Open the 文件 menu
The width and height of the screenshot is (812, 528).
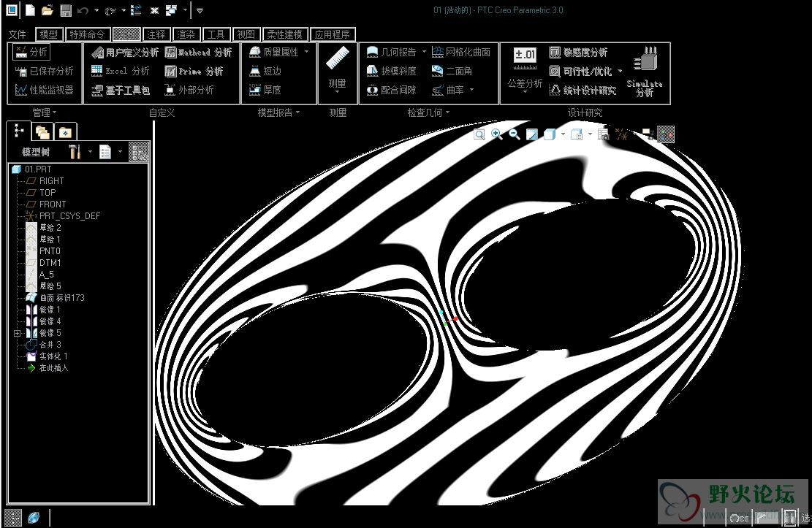pos(17,34)
